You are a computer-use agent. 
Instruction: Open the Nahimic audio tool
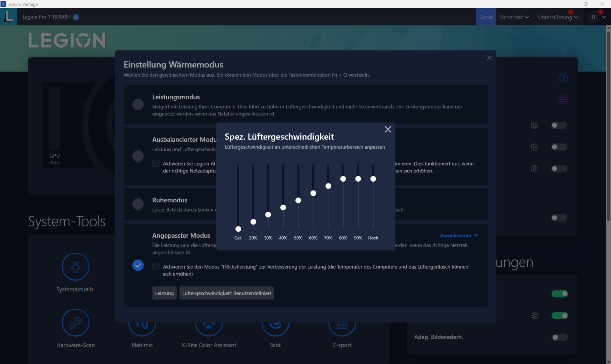142,328
